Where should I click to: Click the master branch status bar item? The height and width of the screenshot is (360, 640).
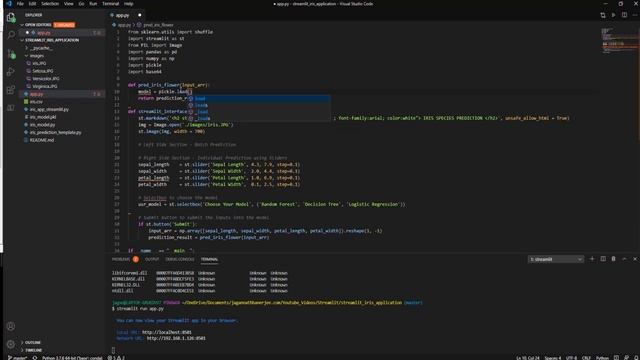coord(17,358)
